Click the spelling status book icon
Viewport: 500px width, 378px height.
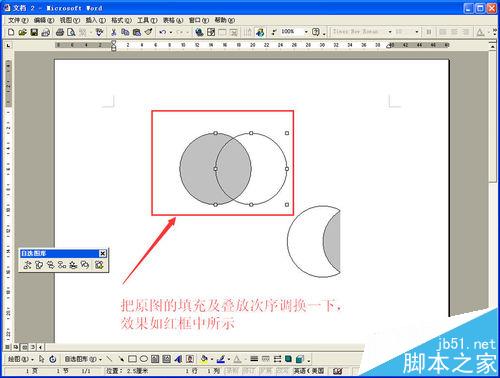[338, 371]
